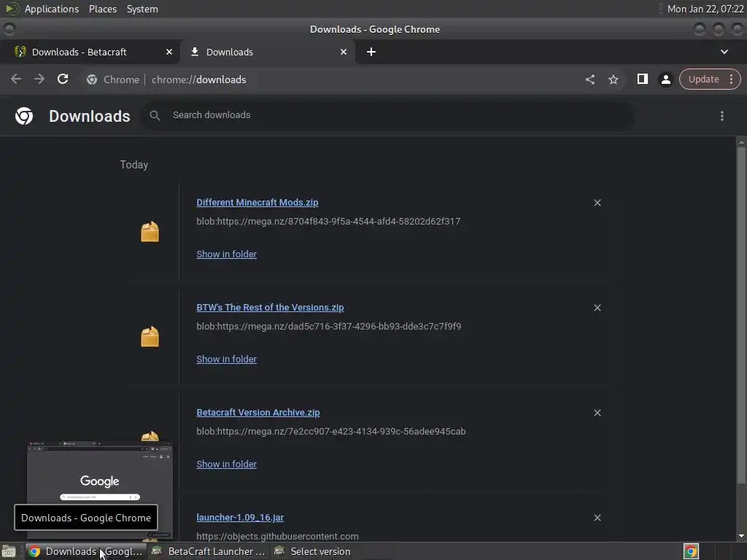Click Chrome icon in bottom-right panel tray
Viewport: 747px width, 560px height.
point(691,551)
